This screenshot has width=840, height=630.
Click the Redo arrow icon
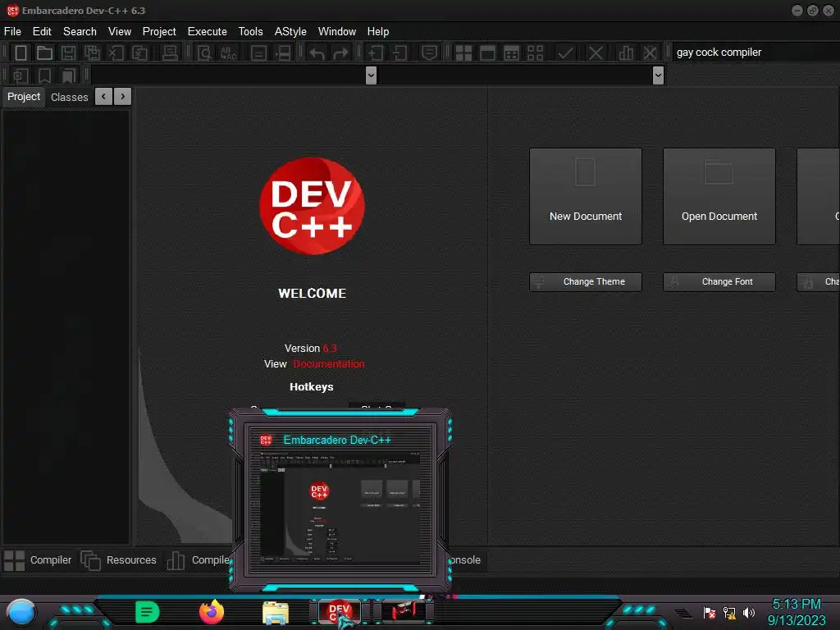tap(340, 52)
